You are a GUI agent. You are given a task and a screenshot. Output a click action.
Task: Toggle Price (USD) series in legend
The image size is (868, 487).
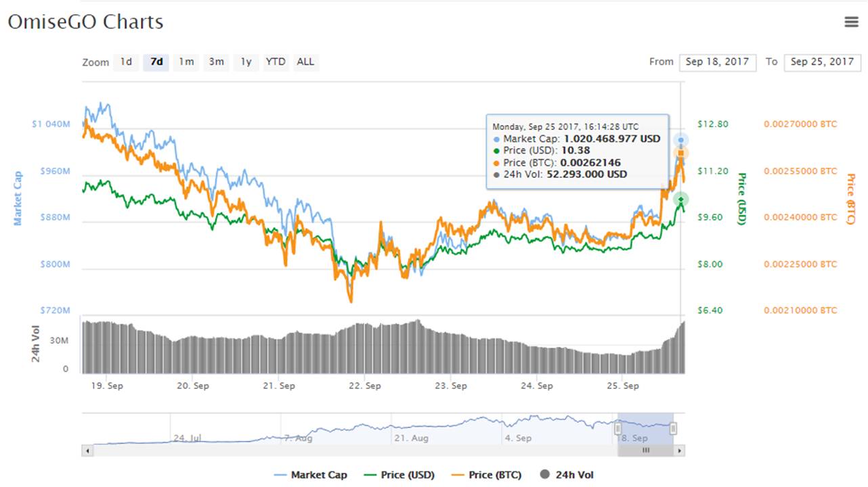(x=399, y=475)
